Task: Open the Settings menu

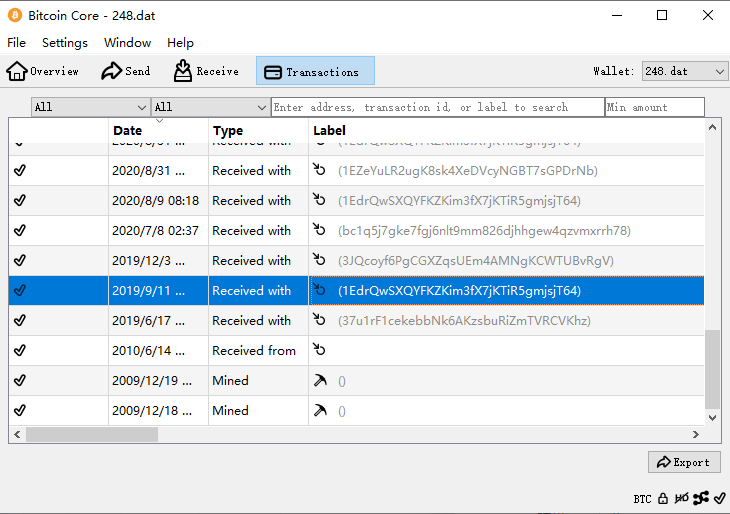Action: 65,43
